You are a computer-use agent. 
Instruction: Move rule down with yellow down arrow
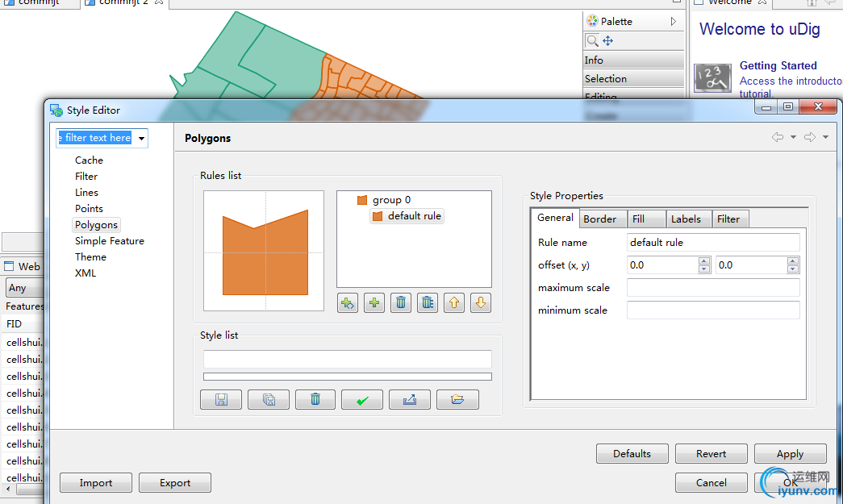click(x=481, y=303)
